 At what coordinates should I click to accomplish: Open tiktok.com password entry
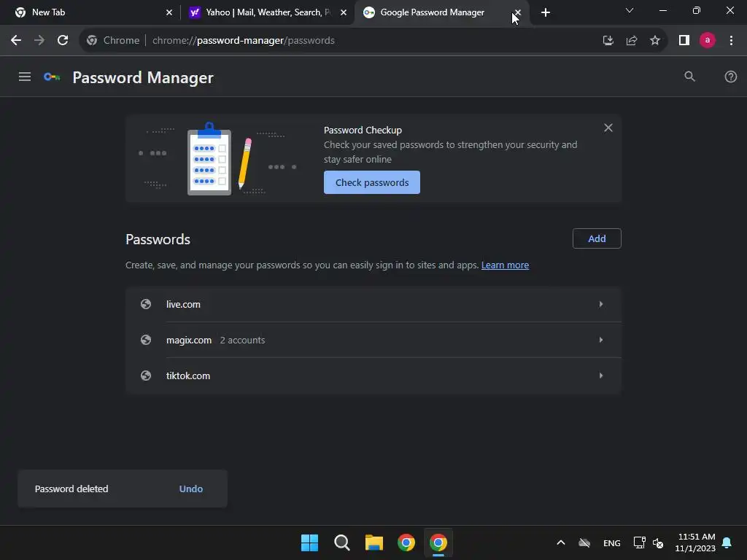coord(373,376)
